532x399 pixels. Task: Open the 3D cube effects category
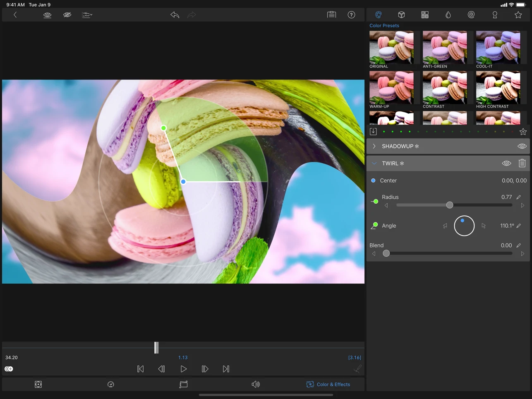point(401,15)
